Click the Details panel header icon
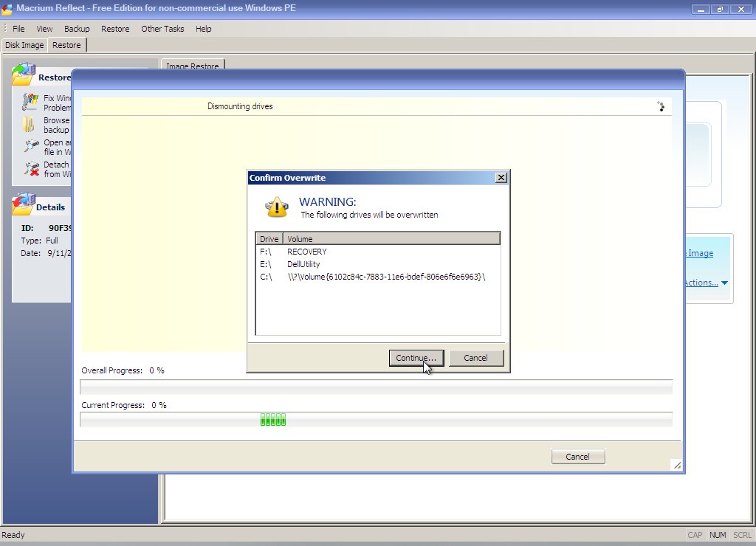 (x=24, y=205)
